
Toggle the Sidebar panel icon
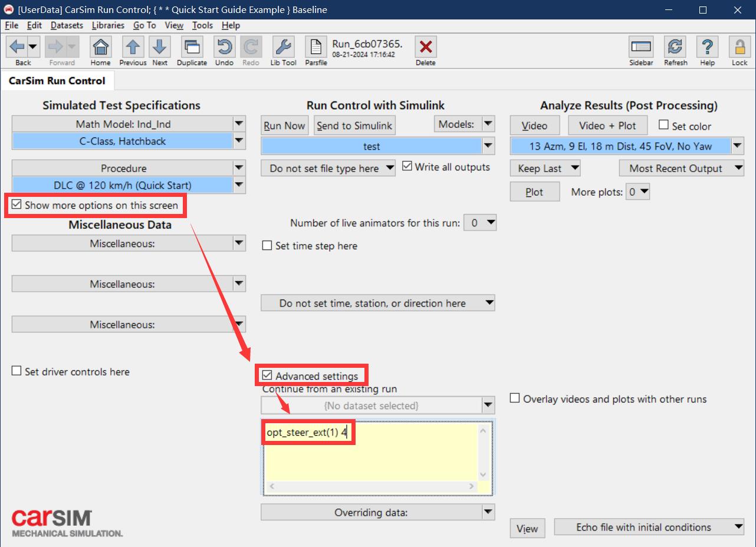coord(641,47)
